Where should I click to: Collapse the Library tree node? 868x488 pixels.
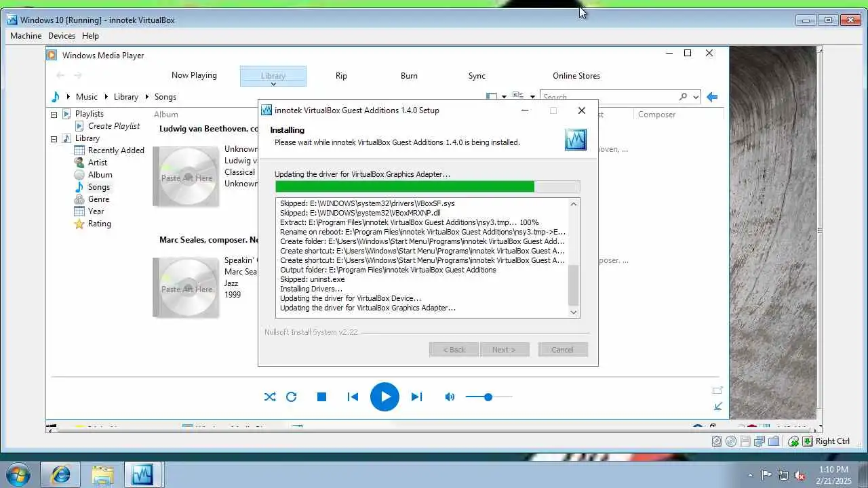point(54,138)
